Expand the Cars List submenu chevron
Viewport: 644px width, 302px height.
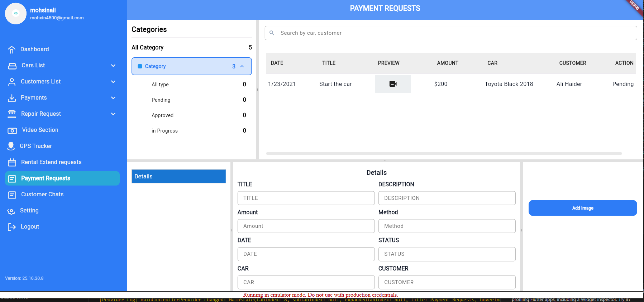113,66
